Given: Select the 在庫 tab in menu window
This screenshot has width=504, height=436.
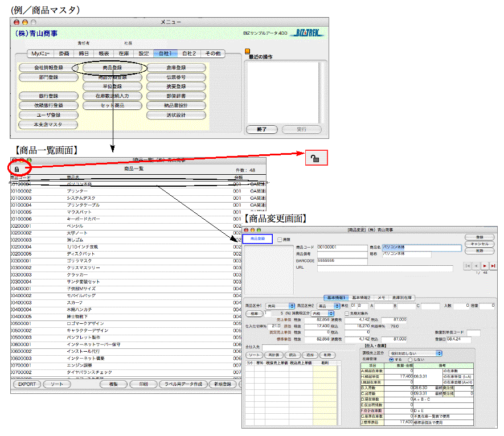Looking at the screenshot, I should 123,54.
